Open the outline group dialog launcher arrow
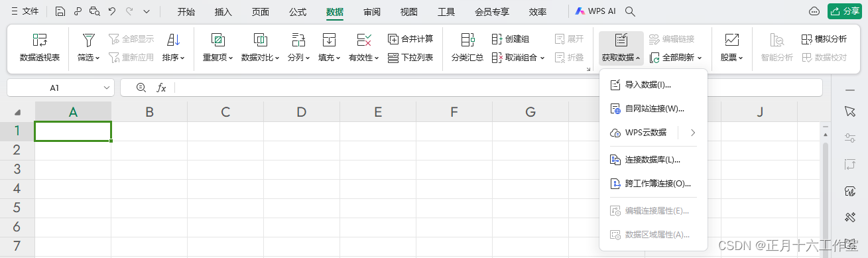Screen dimensions: 868x258 point(588,69)
